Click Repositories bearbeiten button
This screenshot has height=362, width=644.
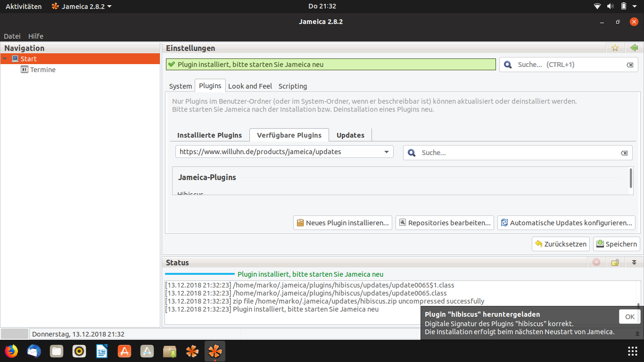445,223
